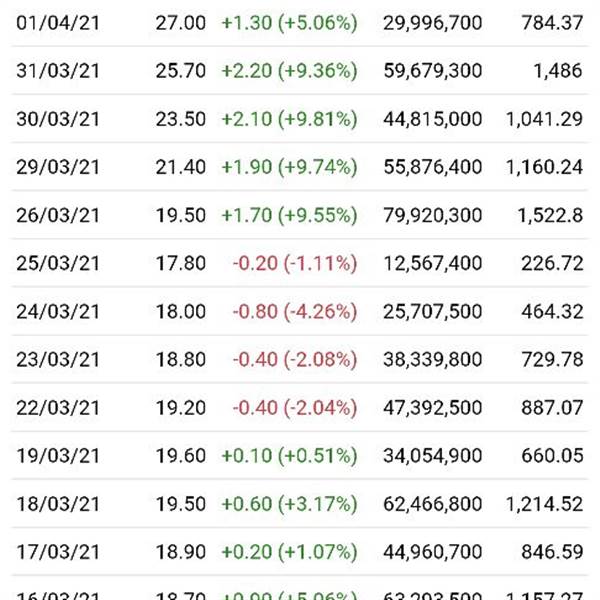Select volume 79,920,300 on 26/03/21
600x600 pixels.
point(433,215)
